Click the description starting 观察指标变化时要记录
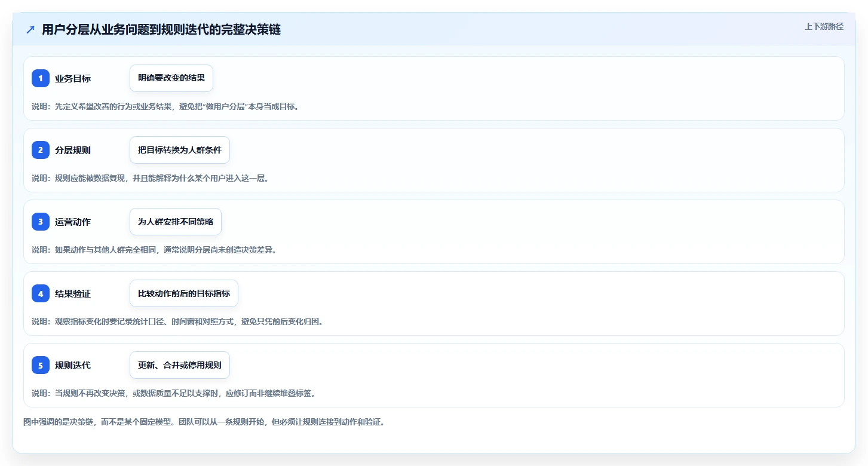This screenshot has width=868, height=466. 177,321
